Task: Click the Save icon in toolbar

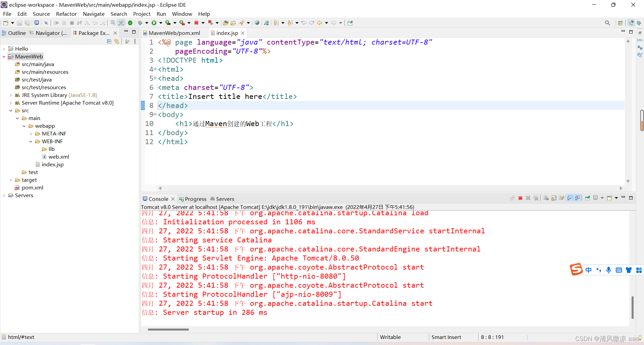Action: [x=19, y=23]
